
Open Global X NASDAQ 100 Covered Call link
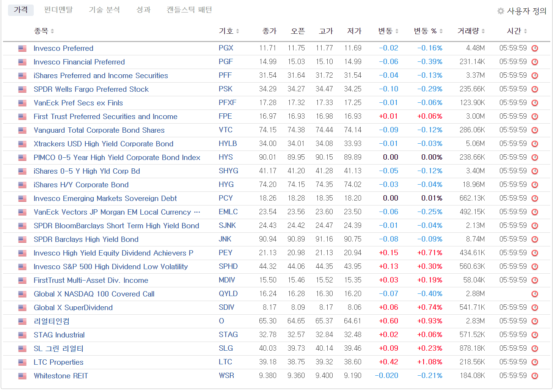click(x=94, y=294)
